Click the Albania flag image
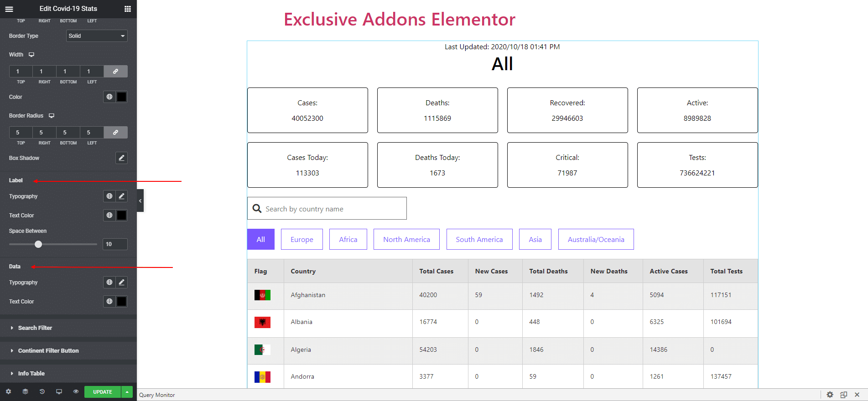Image resolution: width=868 pixels, height=401 pixels. [262, 322]
